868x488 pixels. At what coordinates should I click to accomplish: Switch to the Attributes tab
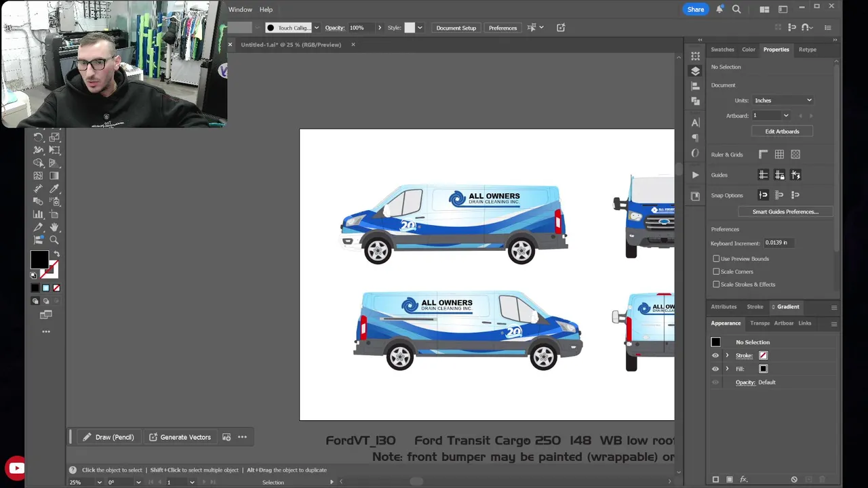click(x=724, y=307)
